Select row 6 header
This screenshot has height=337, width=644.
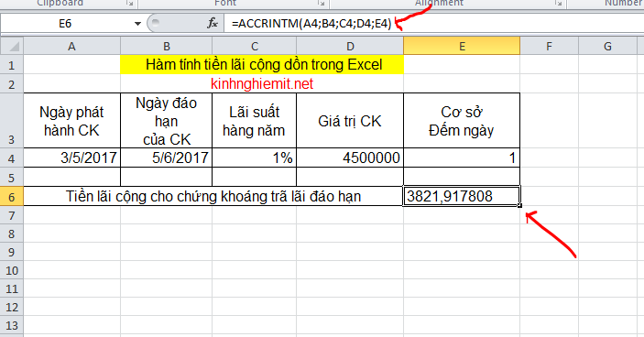(x=12, y=196)
